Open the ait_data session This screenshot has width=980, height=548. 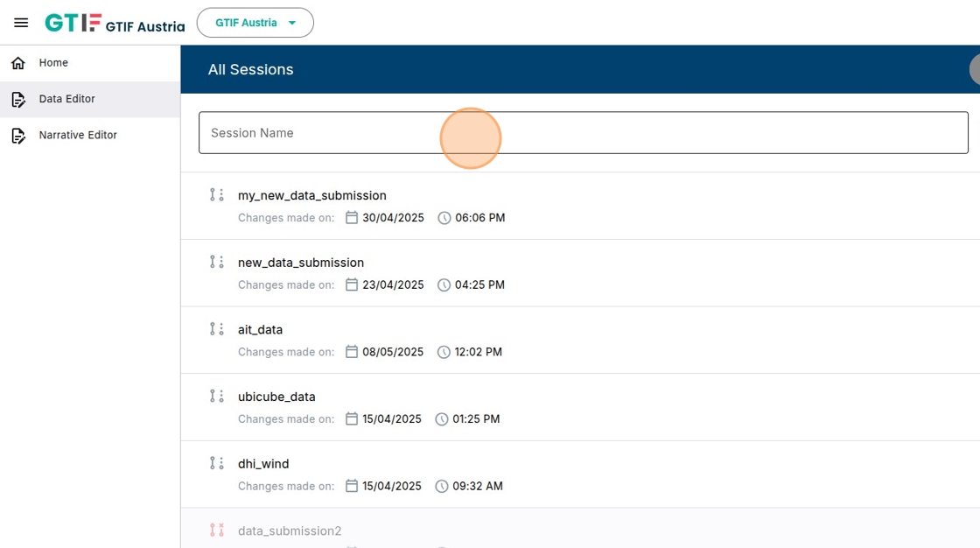[260, 329]
